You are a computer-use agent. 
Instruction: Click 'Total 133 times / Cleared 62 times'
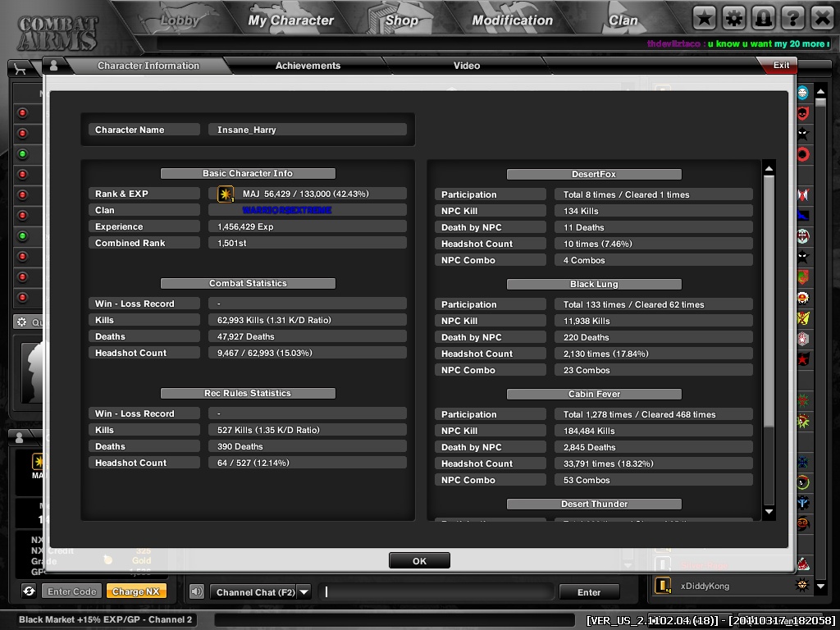click(x=634, y=305)
